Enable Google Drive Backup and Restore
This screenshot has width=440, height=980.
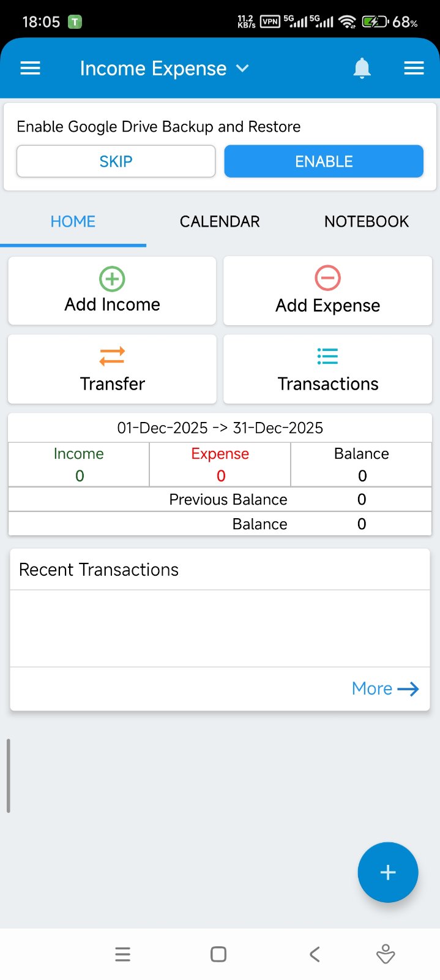tap(324, 161)
